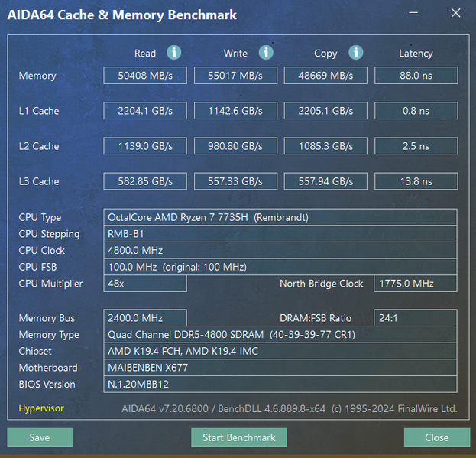Click the Memory Bus value 2400.0 MHz
The image size is (476, 458).
click(x=145, y=318)
